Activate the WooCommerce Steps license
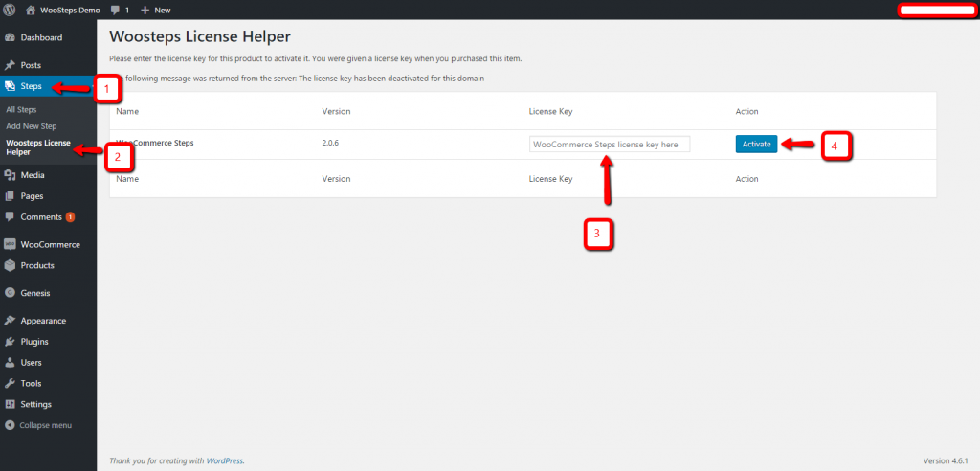Image resolution: width=980 pixels, height=471 pixels. click(x=756, y=144)
